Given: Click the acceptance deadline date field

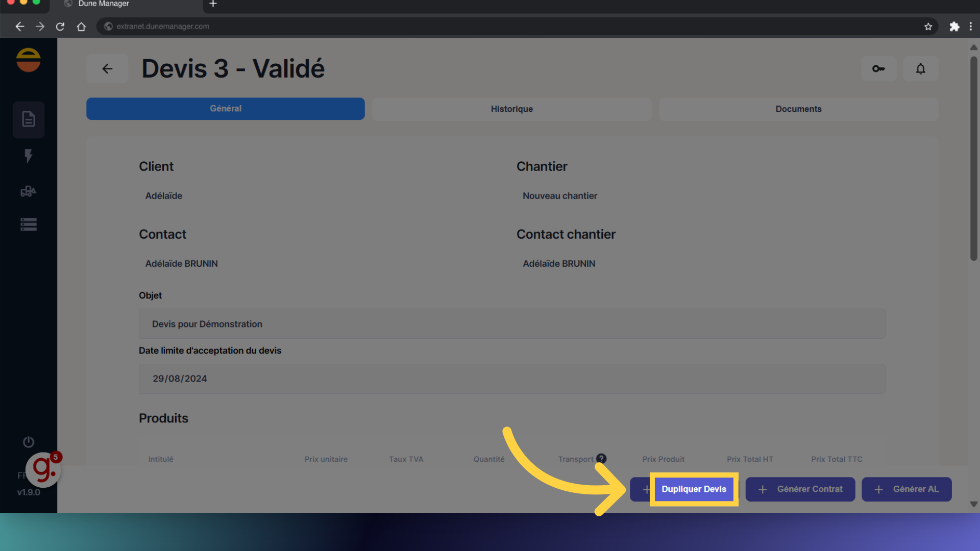Looking at the screenshot, I should tap(511, 379).
